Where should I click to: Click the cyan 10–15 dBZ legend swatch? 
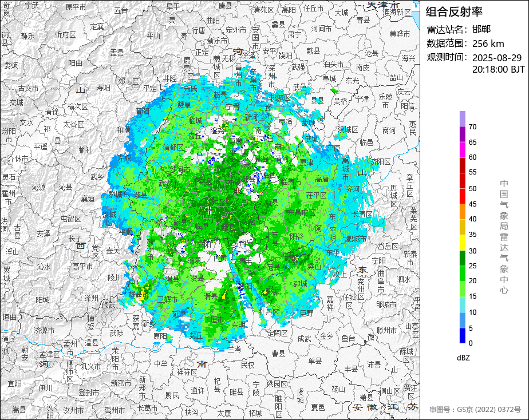pyautogui.click(x=462, y=304)
